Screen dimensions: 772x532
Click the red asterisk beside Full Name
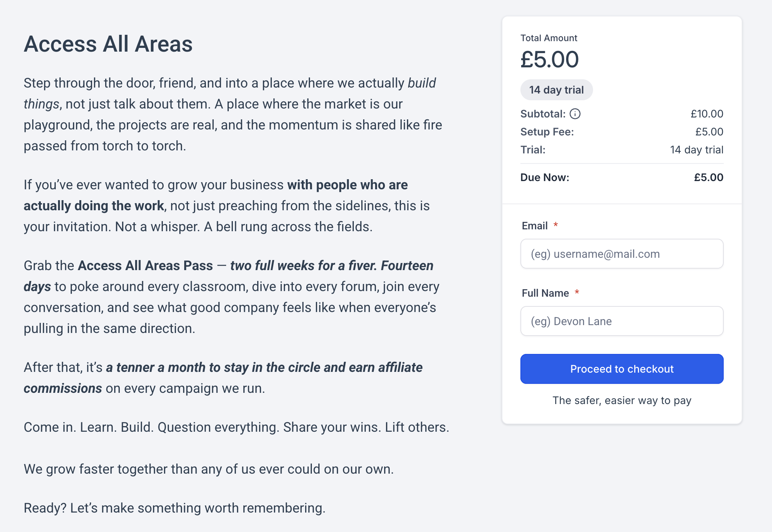[x=577, y=292]
